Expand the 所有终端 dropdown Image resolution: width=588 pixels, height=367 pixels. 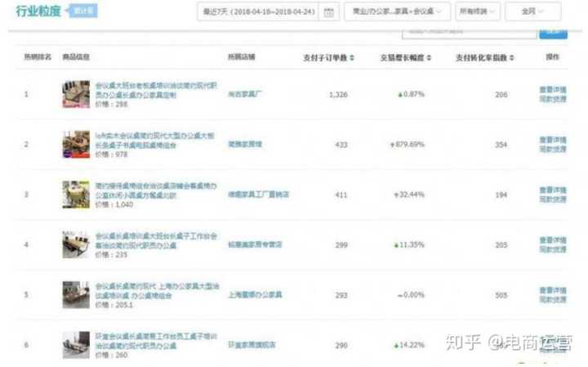coord(478,11)
